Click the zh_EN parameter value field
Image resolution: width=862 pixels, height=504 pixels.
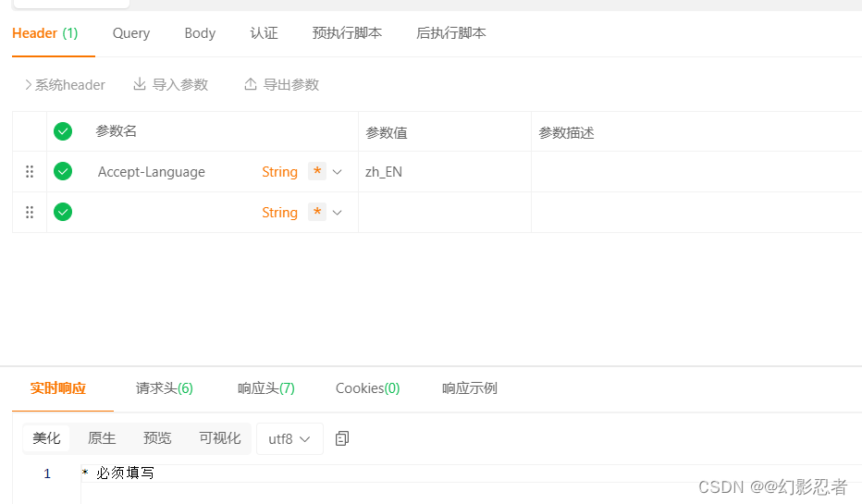(444, 172)
